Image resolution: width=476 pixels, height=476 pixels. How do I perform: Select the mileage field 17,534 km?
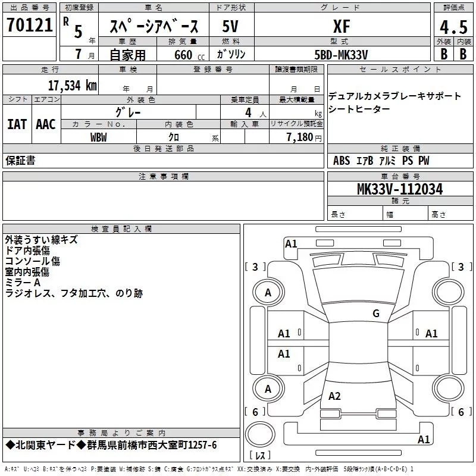pyautogui.click(x=72, y=85)
